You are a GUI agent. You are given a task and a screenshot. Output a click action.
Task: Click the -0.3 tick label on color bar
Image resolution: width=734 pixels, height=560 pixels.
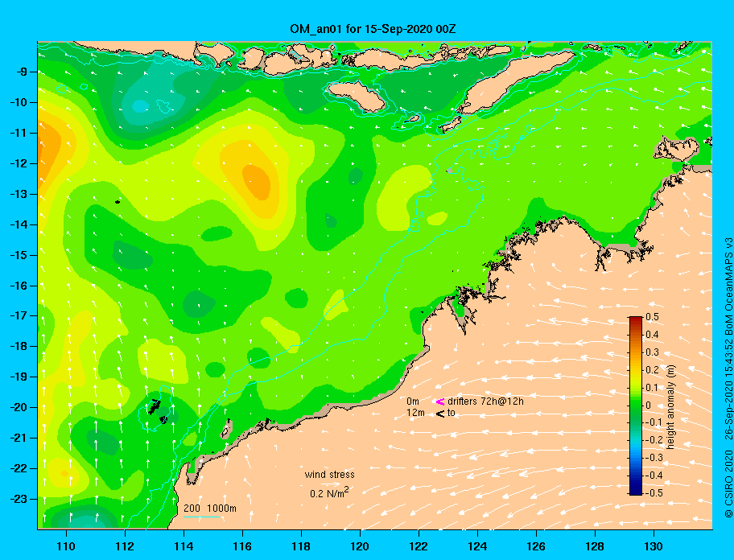[x=653, y=458]
